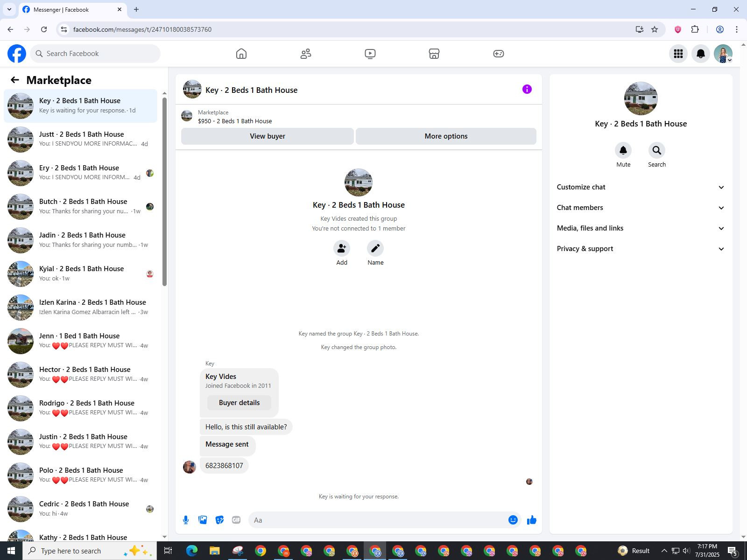
Task: Go to the Home feed icon
Action: 241,54
